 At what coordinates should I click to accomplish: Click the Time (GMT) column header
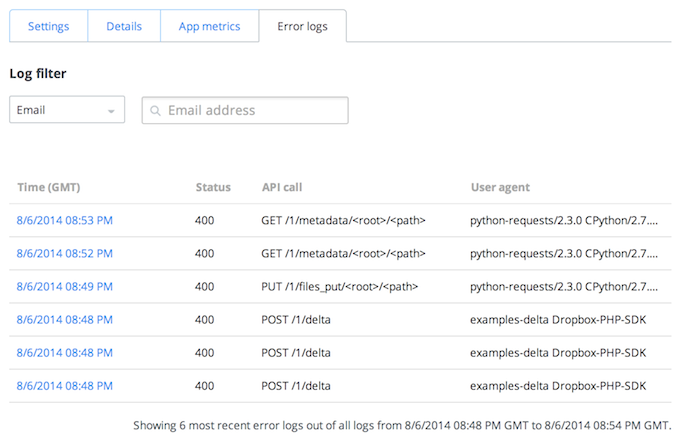48,187
